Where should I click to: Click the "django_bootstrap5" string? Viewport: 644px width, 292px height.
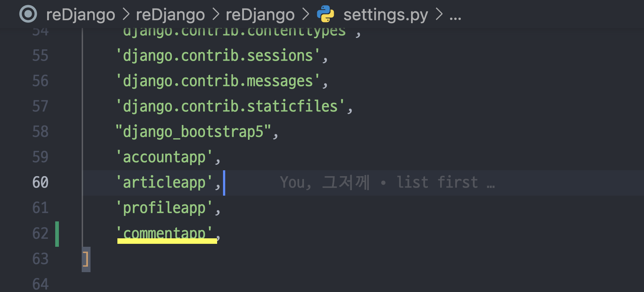click(193, 132)
